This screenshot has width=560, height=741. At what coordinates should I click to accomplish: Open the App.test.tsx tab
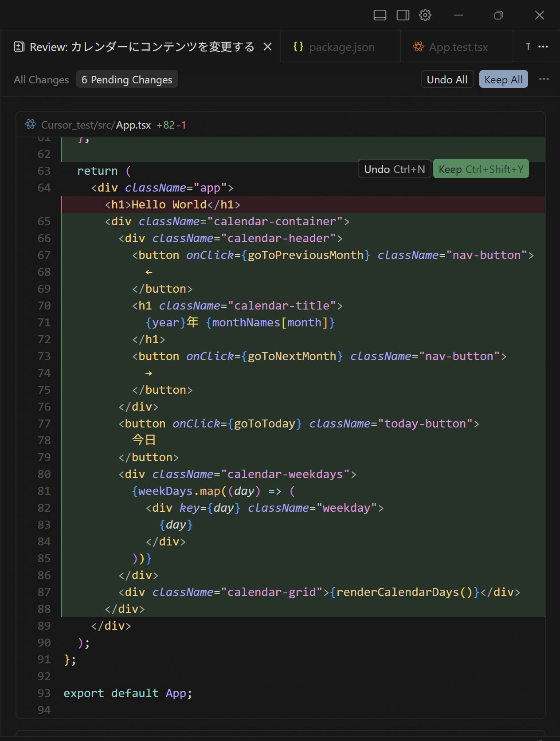click(x=458, y=47)
